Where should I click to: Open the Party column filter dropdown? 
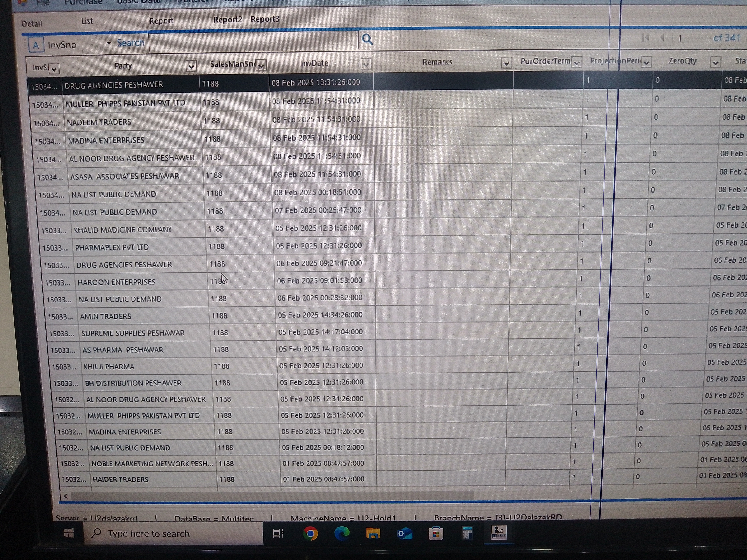191,66
